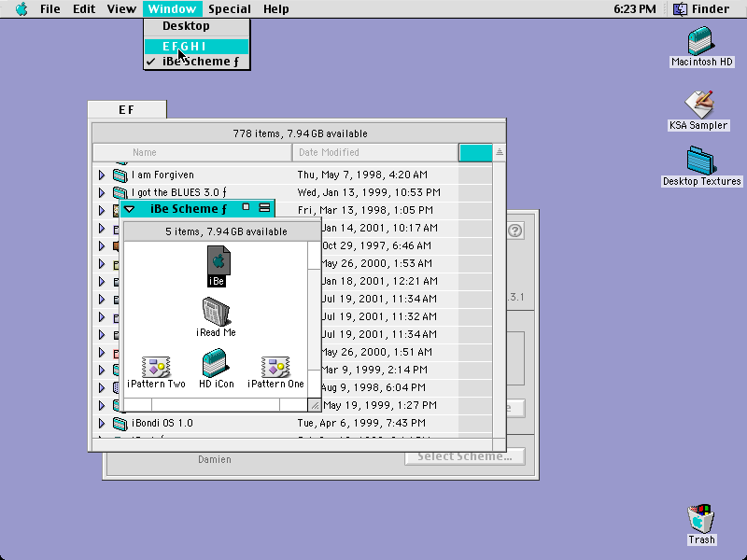Click the help question mark button

pyautogui.click(x=515, y=231)
